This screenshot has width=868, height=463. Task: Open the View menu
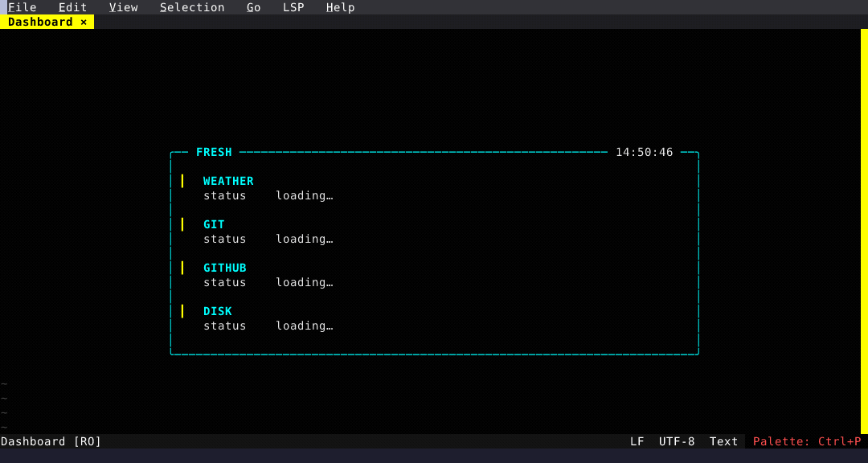123,7
